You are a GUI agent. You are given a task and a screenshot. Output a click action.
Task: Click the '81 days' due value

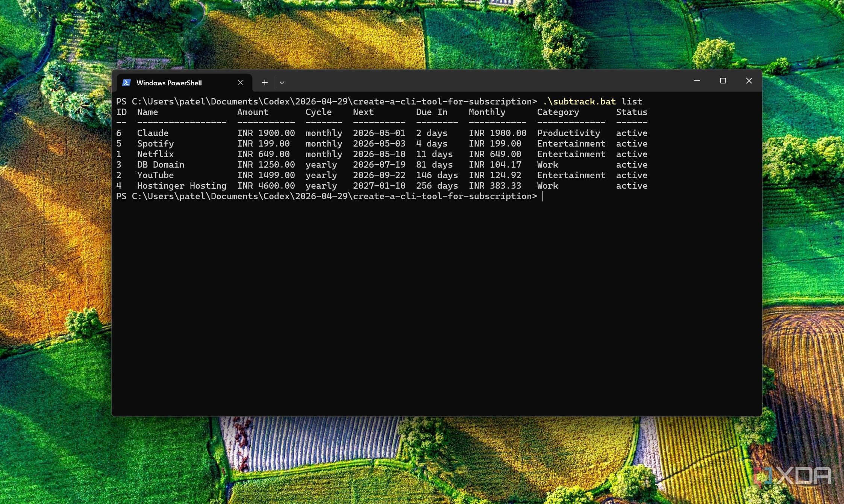(434, 165)
